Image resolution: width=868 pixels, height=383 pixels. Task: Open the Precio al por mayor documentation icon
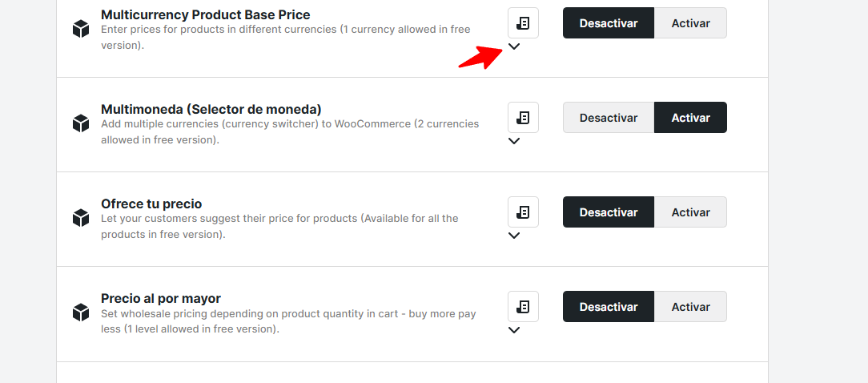pos(523,307)
